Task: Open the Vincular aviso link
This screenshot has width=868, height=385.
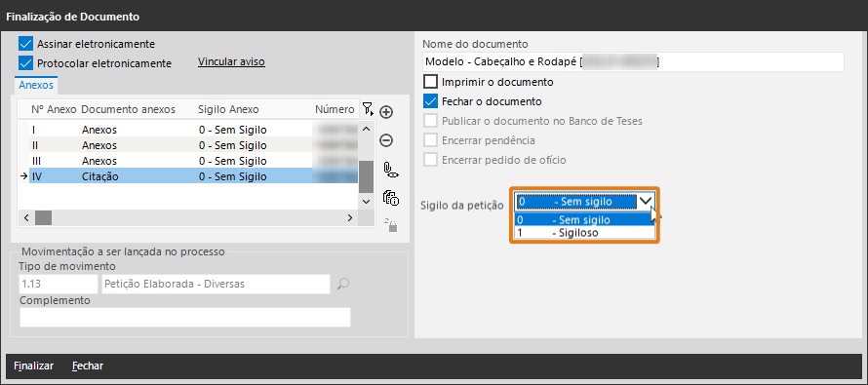Action: 231,62
